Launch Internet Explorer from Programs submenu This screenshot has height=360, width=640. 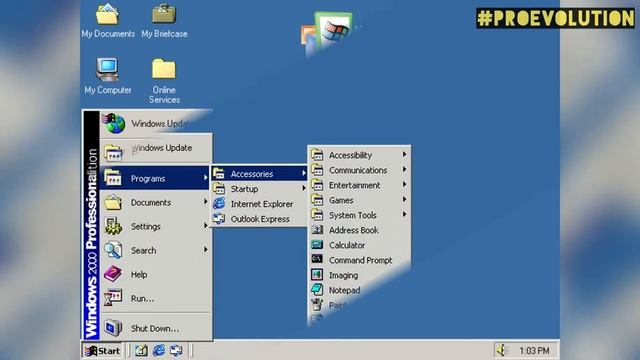click(259, 204)
